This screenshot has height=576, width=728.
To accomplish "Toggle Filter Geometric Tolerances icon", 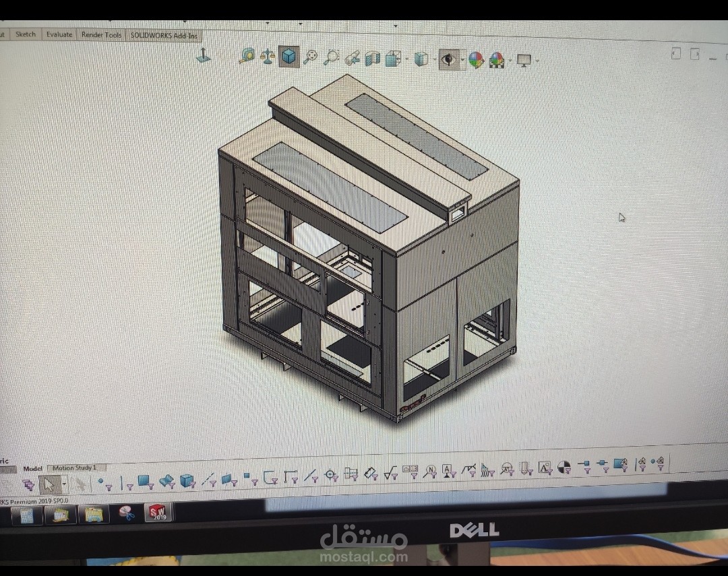I will coord(411,472).
